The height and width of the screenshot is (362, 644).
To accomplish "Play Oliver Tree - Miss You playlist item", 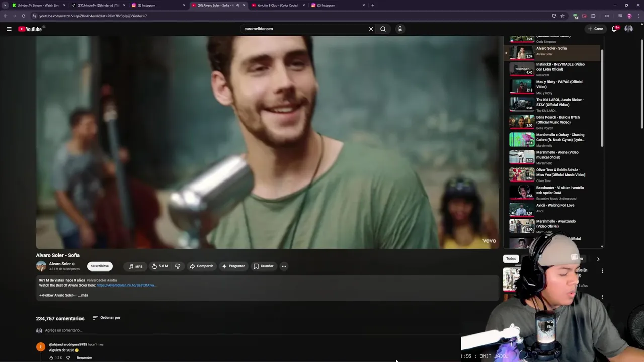I will click(x=552, y=175).
